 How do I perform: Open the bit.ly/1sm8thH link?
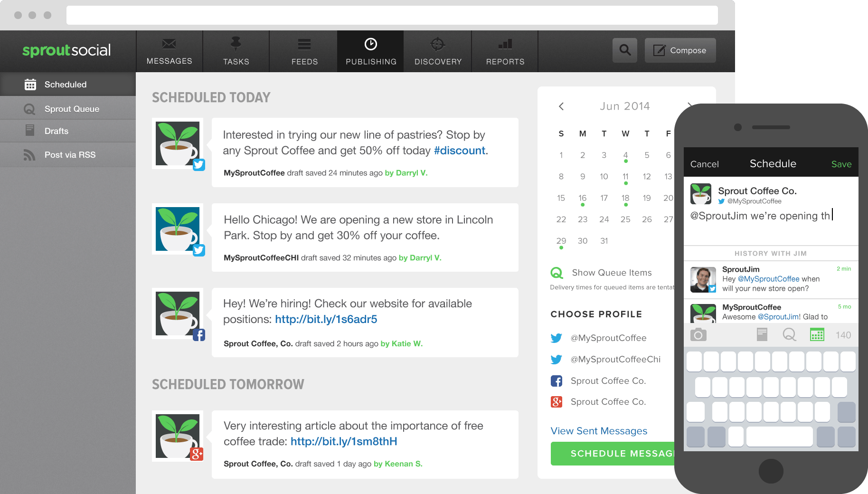click(x=344, y=441)
